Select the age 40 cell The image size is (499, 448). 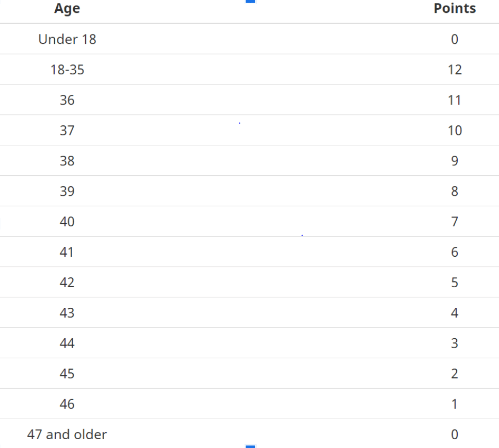(x=67, y=222)
